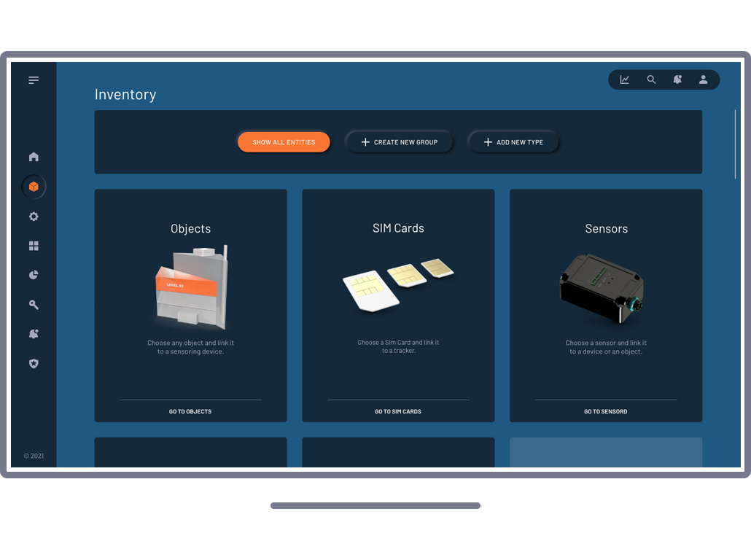751x560 pixels.
Task: Follow the Go To SIM Cards link
Action: tap(398, 411)
